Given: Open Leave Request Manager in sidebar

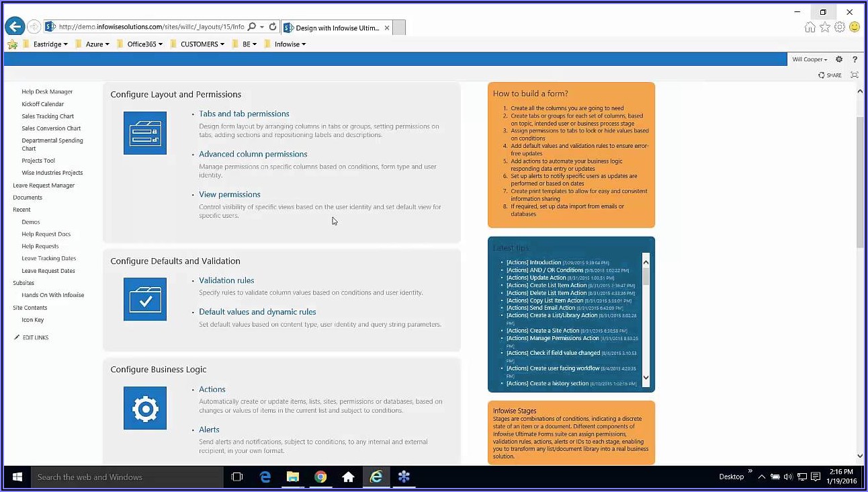Looking at the screenshot, I should click(x=44, y=186).
